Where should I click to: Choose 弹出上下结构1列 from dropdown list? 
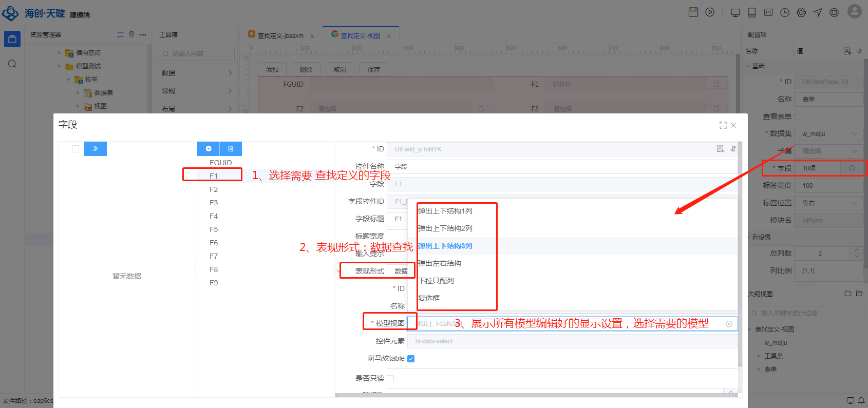(x=445, y=211)
